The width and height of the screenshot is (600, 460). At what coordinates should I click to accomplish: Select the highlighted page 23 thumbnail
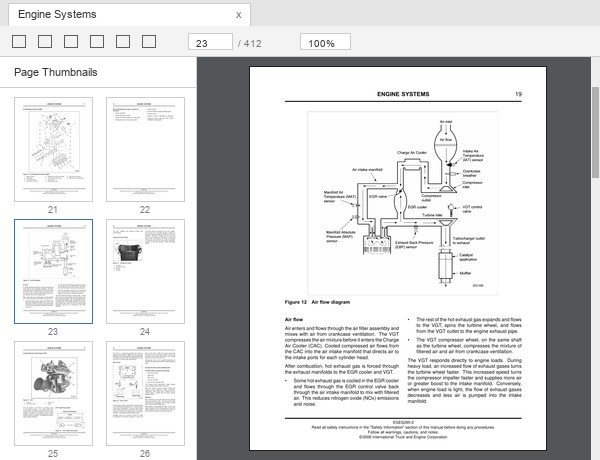click(x=54, y=271)
